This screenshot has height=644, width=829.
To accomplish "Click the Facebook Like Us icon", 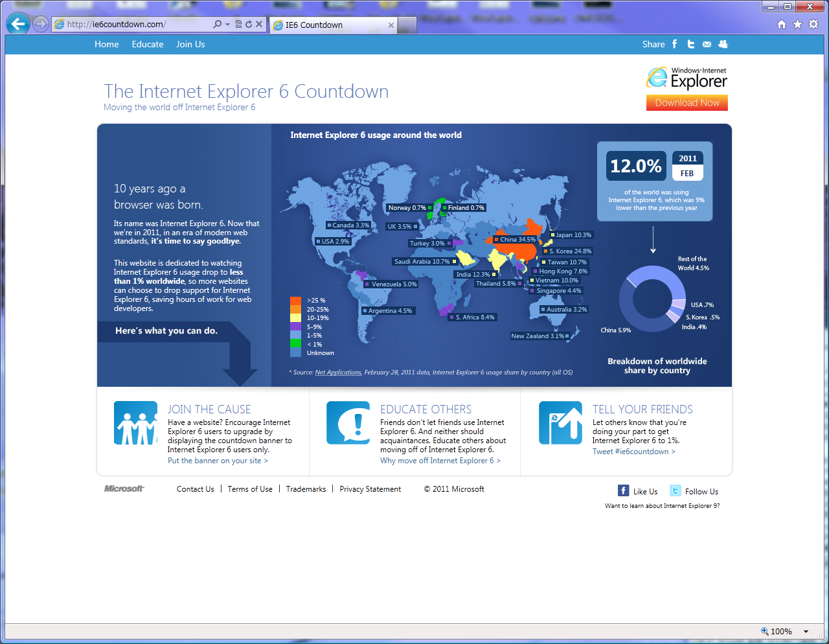I will coord(623,490).
